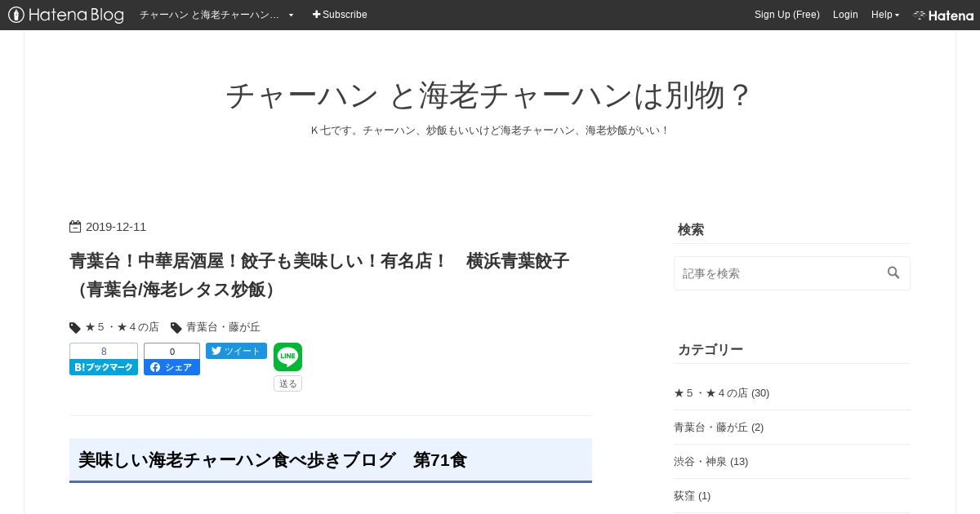Share on Facebook with シェア button
The image size is (980, 514).
coord(171,367)
